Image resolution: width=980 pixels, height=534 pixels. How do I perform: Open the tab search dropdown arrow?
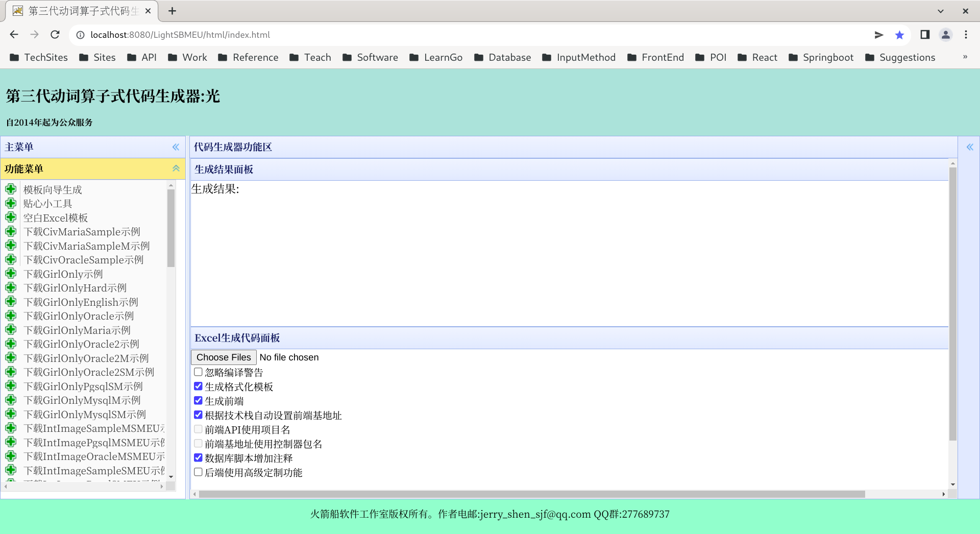(x=941, y=11)
